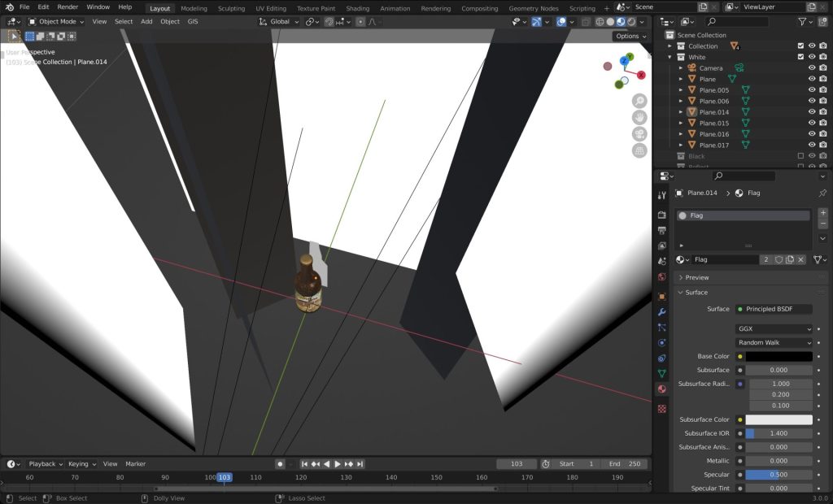Open the Render menu
The image size is (833, 504).
[68, 7]
